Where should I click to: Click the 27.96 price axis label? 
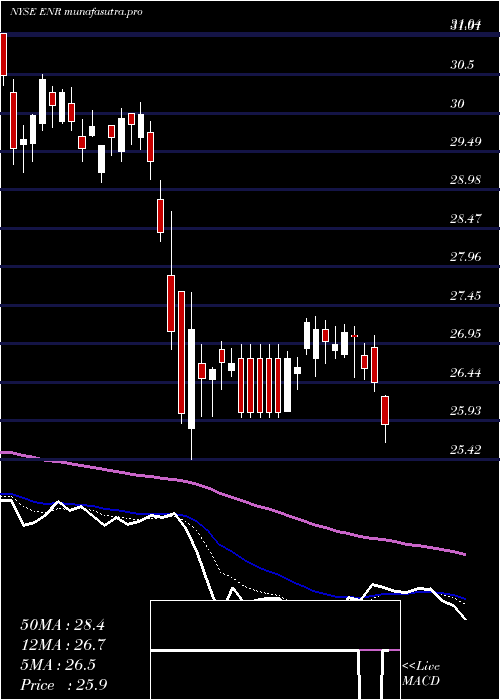[466, 257]
